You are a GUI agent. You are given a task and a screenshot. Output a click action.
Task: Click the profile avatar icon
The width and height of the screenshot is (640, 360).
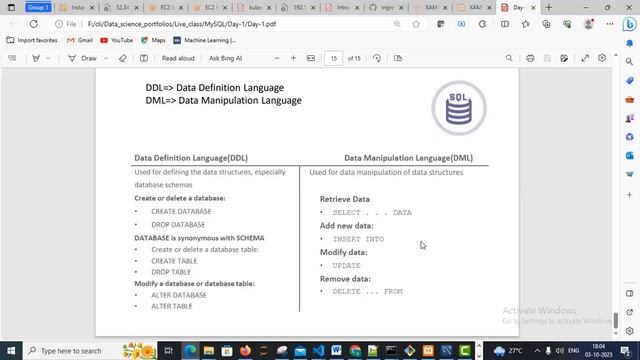[x=589, y=24]
